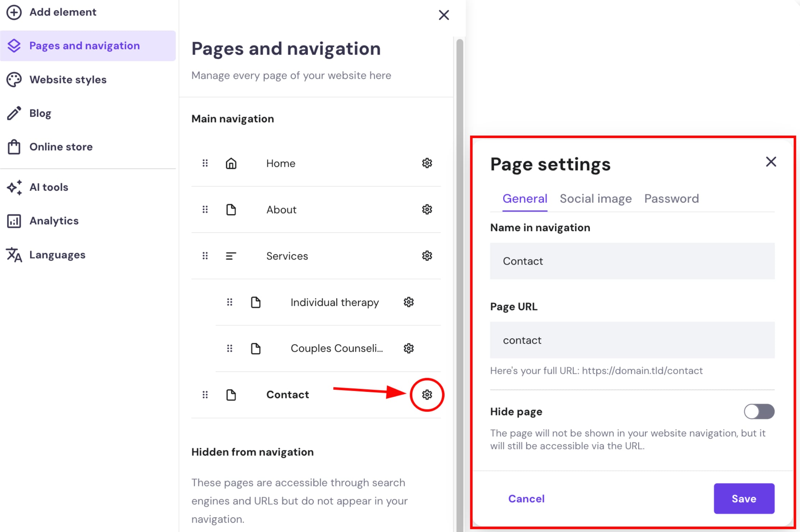Open AI tools from the sidebar
The width and height of the screenshot is (800, 532).
[x=49, y=187]
